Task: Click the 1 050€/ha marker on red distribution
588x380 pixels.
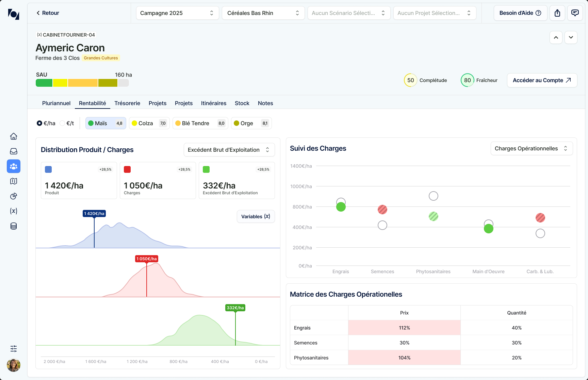Action: [x=147, y=259]
